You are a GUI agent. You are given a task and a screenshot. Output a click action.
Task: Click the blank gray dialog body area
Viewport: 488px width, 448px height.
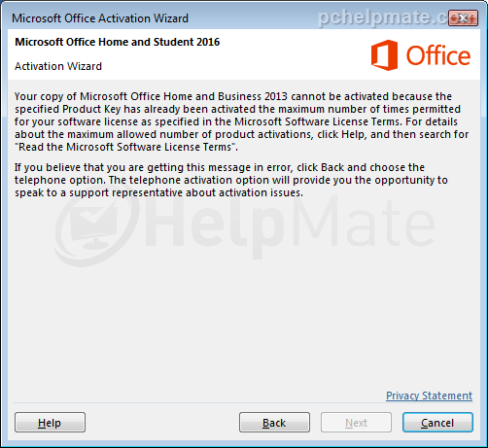tap(244, 324)
